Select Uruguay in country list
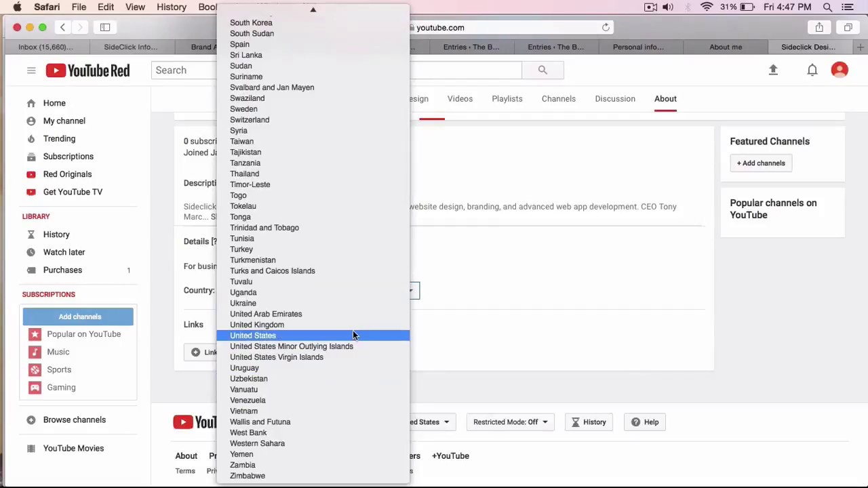Image resolution: width=868 pixels, height=488 pixels. pyautogui.click(x=313, y=368)
